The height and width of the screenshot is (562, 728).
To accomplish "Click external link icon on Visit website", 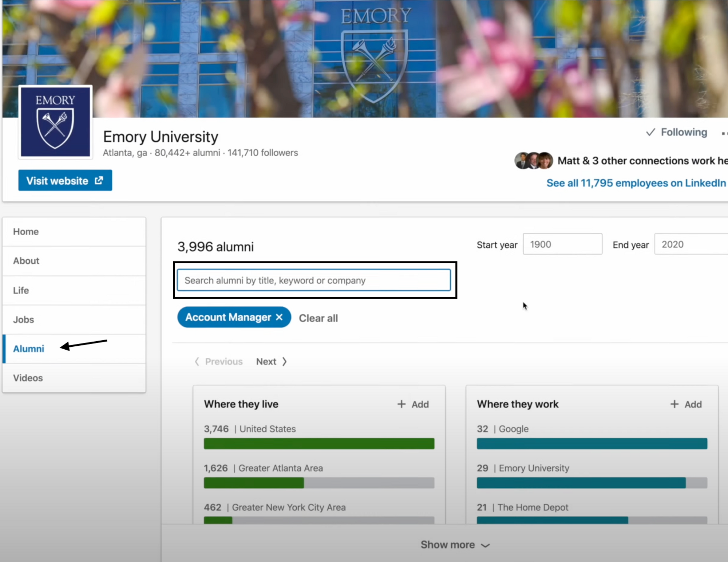I will click(x=99, y=181).
